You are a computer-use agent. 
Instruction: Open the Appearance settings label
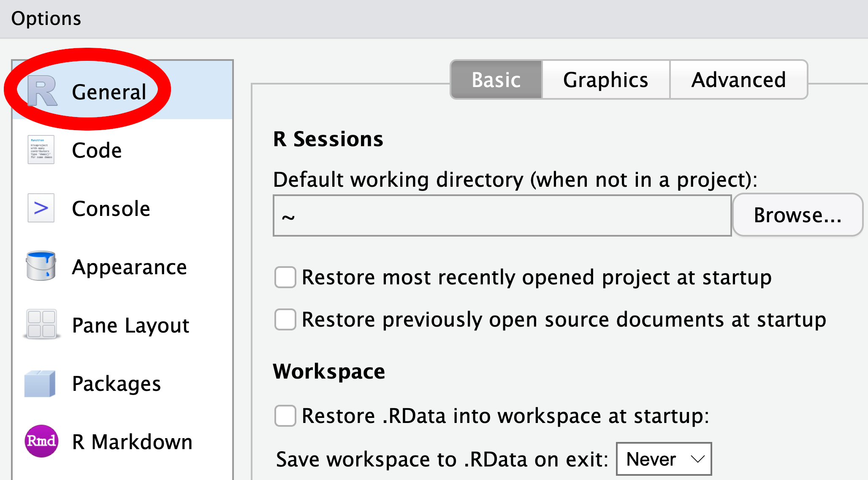(129, 267)
